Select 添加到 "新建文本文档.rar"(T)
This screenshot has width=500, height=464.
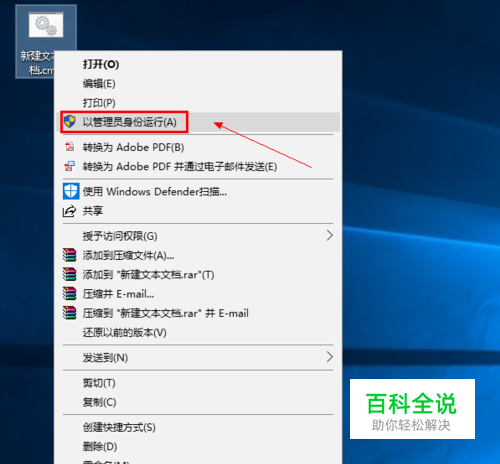(x=198, y=275)
